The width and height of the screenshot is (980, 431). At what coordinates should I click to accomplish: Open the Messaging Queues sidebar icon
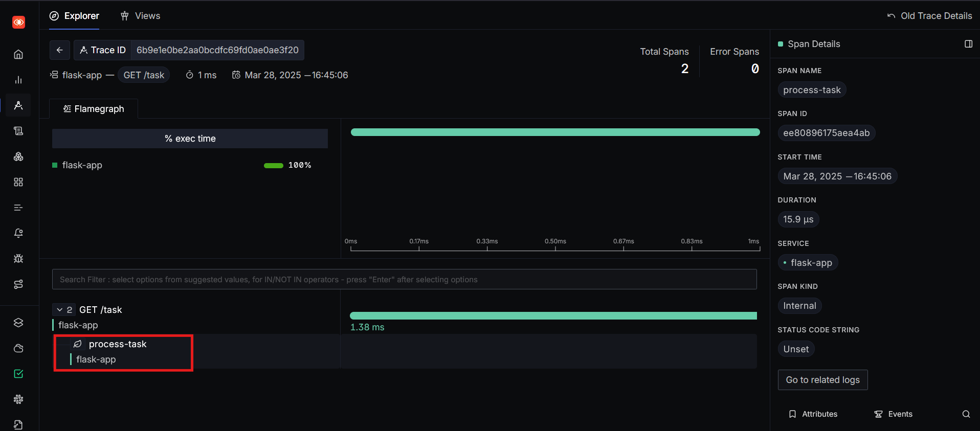pyautogui.click(x=18, y=208)
